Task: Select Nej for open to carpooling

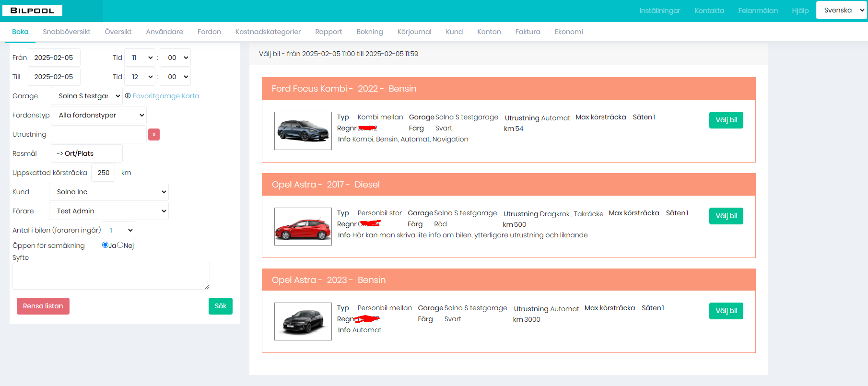Action: coord(120,245)
